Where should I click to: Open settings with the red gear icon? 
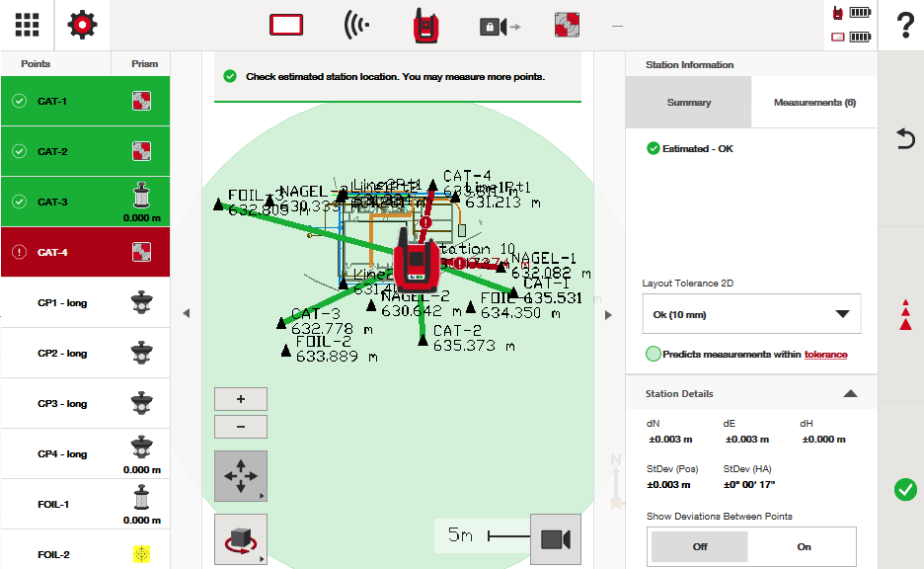coord(82,25)
